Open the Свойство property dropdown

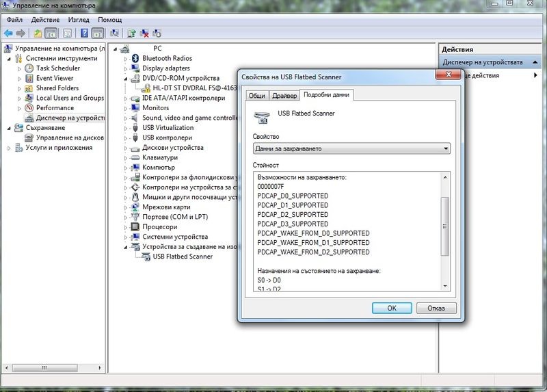351,148
